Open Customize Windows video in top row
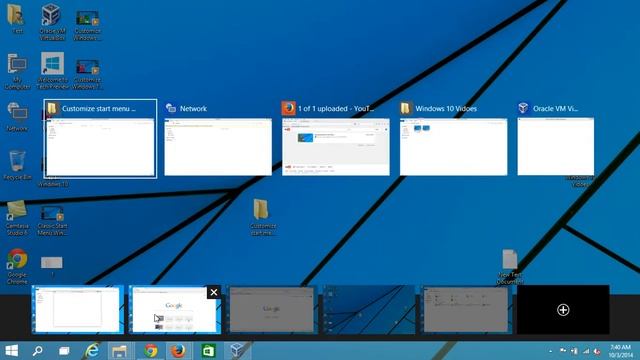 point(87,24)
